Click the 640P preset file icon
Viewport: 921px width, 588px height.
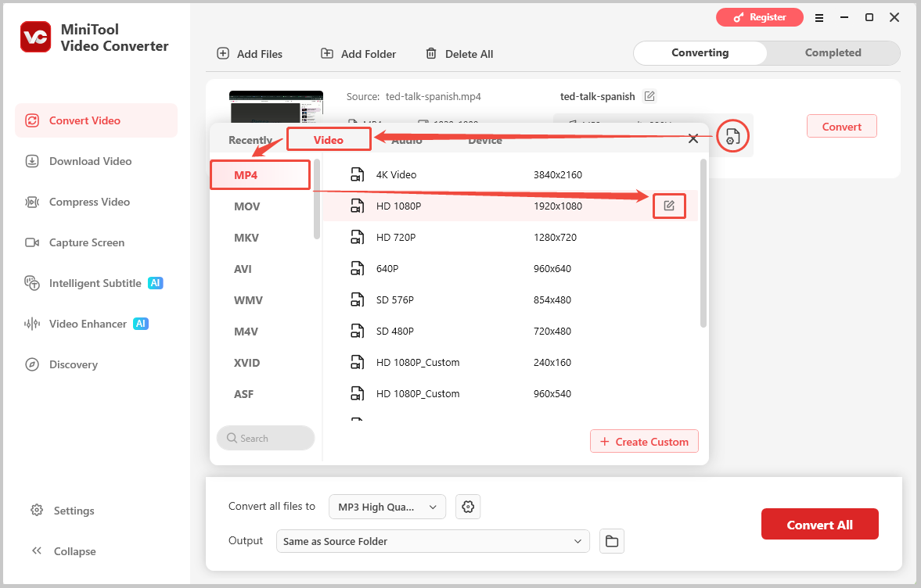click(x=357, y=269)
